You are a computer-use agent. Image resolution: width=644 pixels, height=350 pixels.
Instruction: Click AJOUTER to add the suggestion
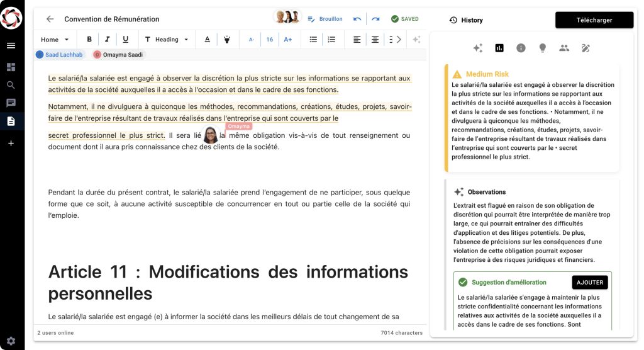[589, 282]
